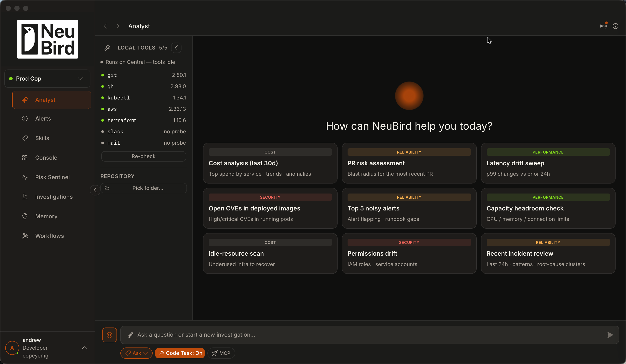Click the Workflows nodes icon

[25, 236]
